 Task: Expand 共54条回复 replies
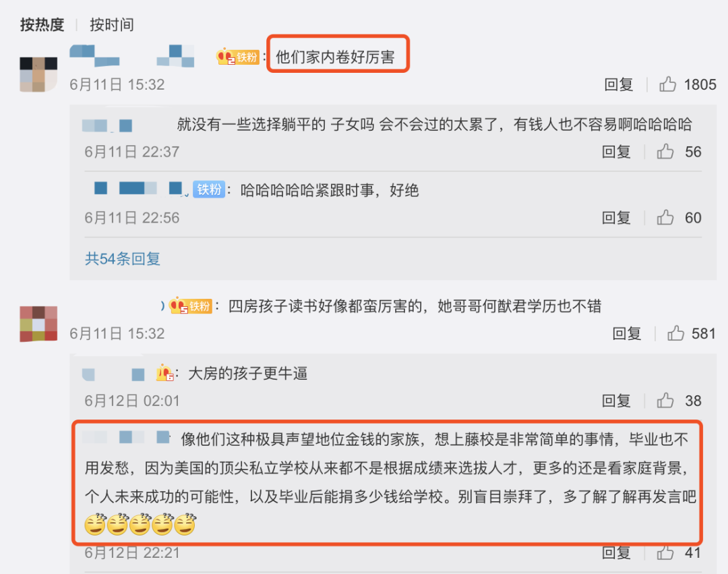[x=123, y=259]
